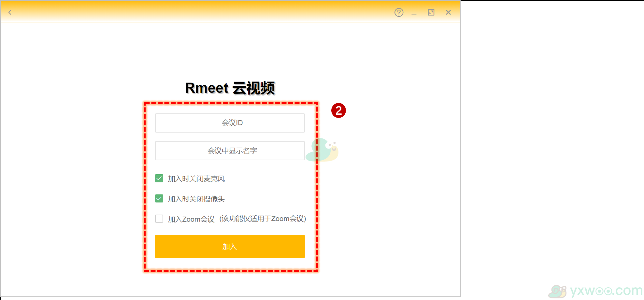644x300 pixels.
Task: Close the Rmeet window
Action: (x=448, y=12)
